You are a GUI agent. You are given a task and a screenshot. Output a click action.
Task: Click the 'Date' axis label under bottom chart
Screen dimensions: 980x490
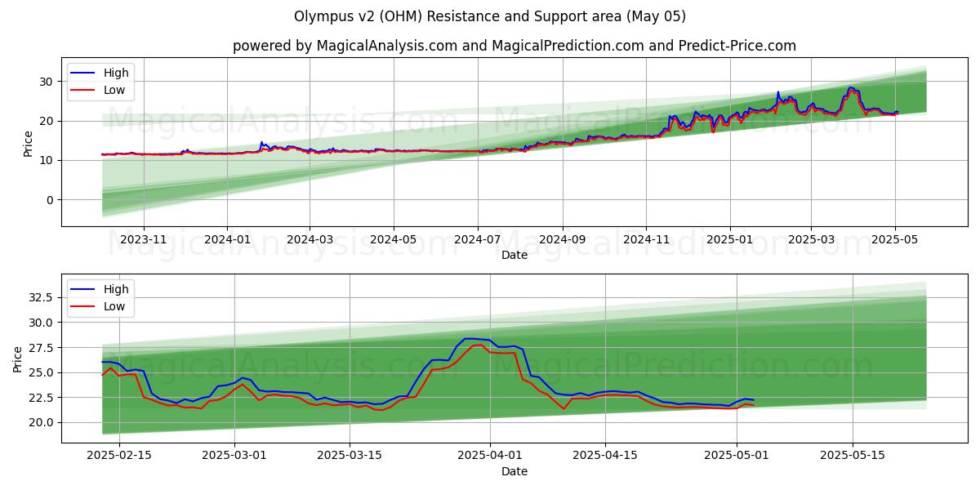514,471
